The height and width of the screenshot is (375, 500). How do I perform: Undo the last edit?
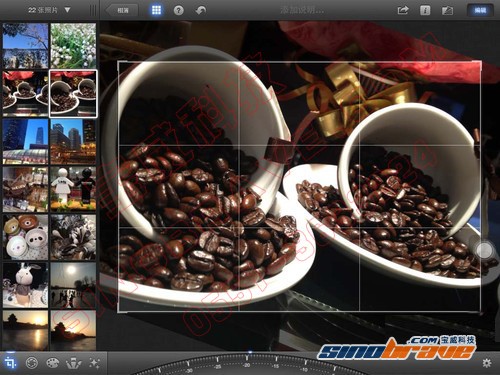[x=200, y=10]
